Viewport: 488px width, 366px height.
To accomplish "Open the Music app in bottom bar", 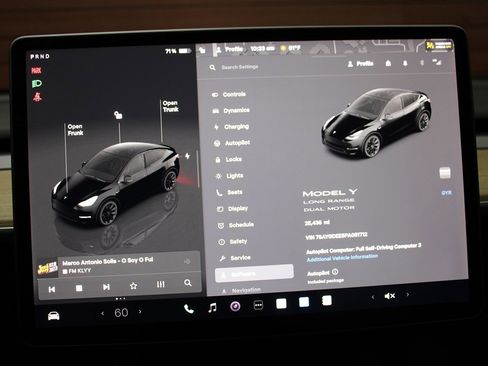I will pos(212,308).
